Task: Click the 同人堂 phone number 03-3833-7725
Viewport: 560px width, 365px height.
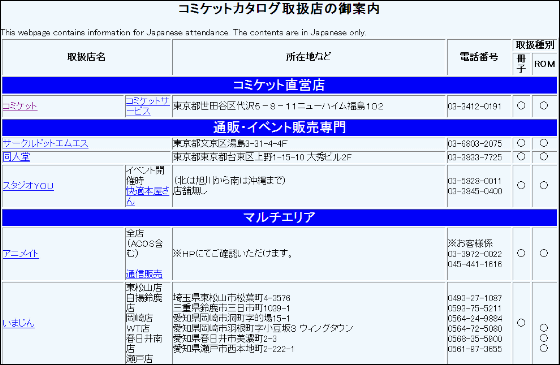Action: 475,157
